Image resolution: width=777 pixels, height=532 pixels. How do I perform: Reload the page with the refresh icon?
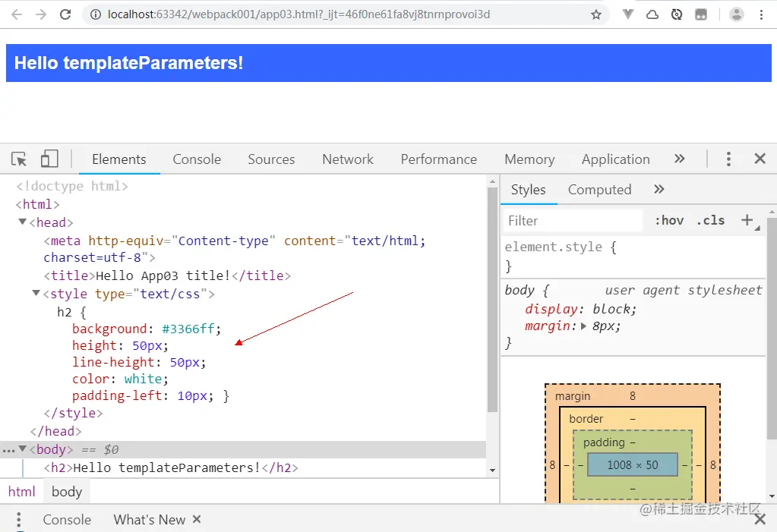65,14
